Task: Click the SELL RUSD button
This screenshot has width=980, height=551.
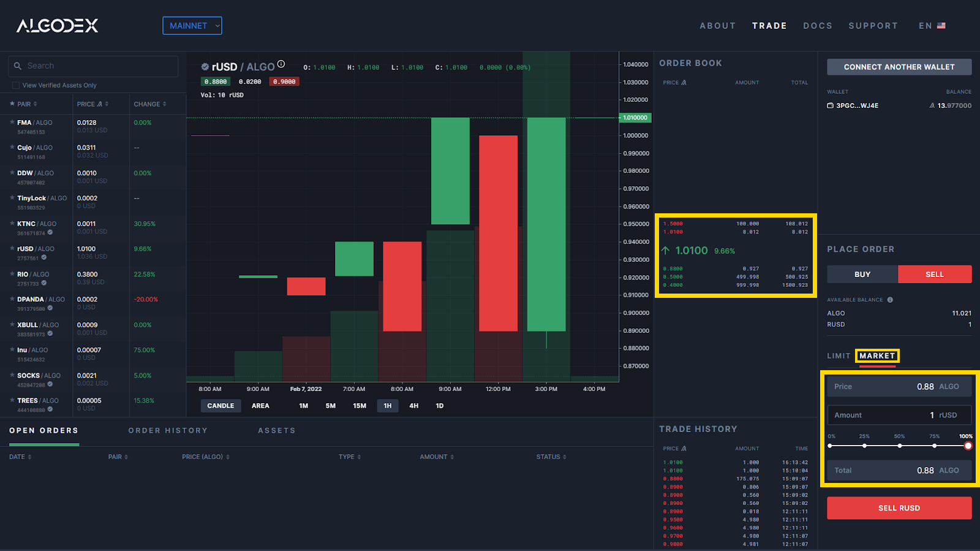Action: click(x=899, y=508)
